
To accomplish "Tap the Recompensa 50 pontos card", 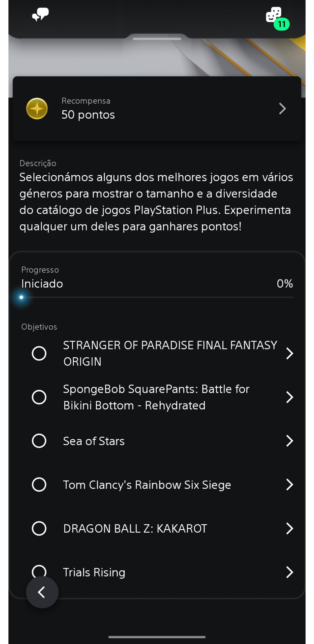I will tap(157, 109).
